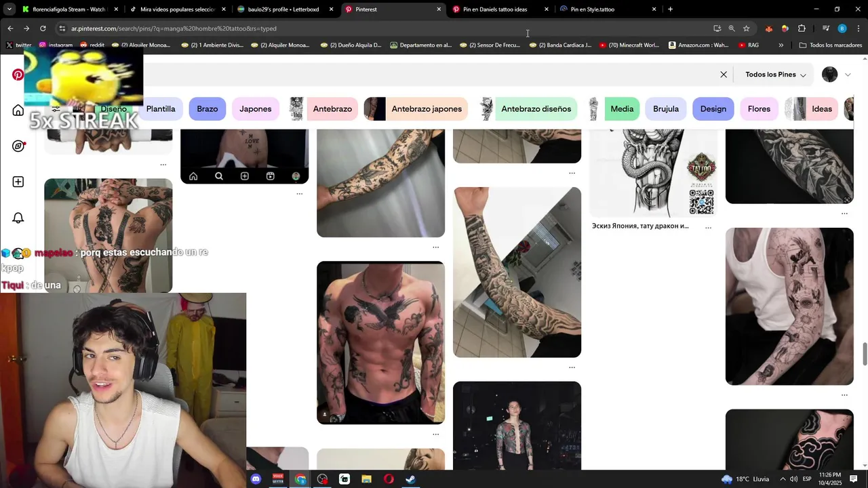
Task: Open the reddit bookmark
Action: tap(92, 45)
